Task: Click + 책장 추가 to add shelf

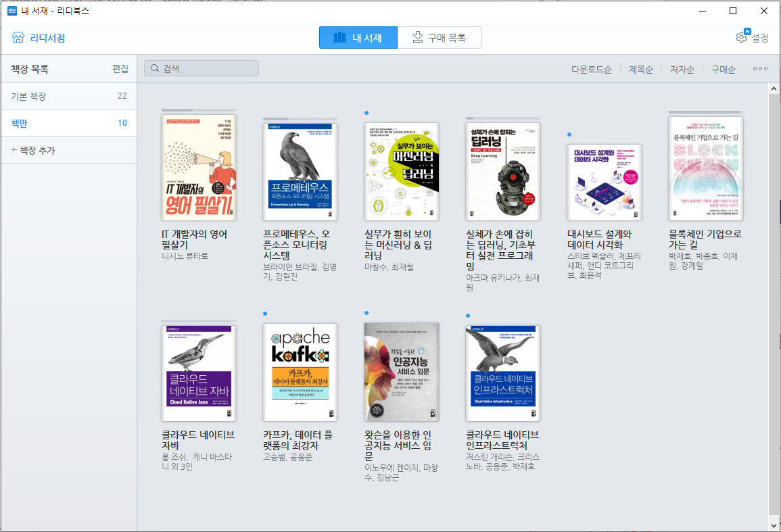Action: [x=69, y=150]
